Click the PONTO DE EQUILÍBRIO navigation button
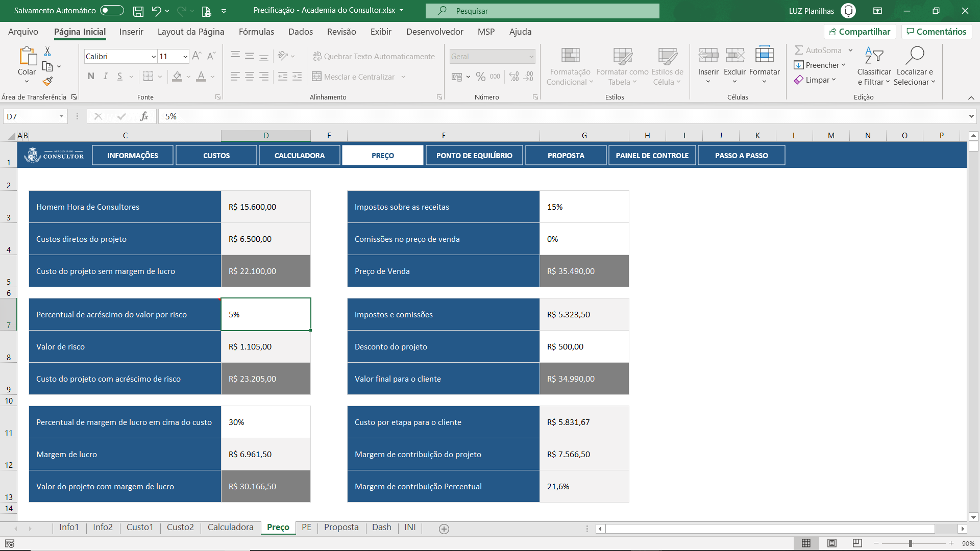Screen dimensions: 980x551 [x=474, y=156]
